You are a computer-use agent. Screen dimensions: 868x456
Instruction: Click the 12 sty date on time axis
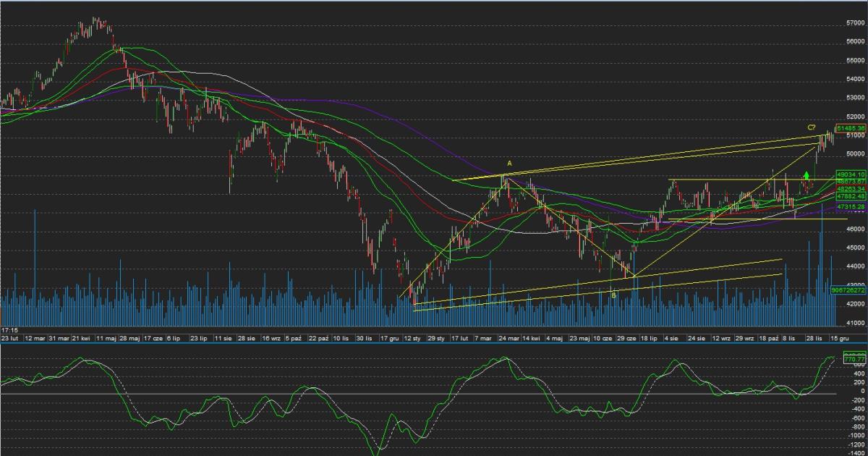pos(413,338)
